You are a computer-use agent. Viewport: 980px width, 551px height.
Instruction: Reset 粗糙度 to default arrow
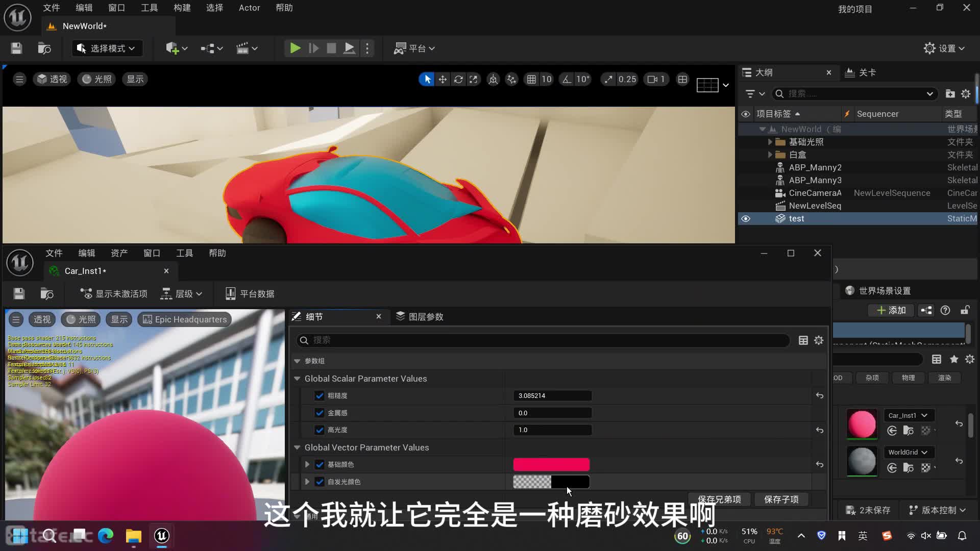[820, 396]
